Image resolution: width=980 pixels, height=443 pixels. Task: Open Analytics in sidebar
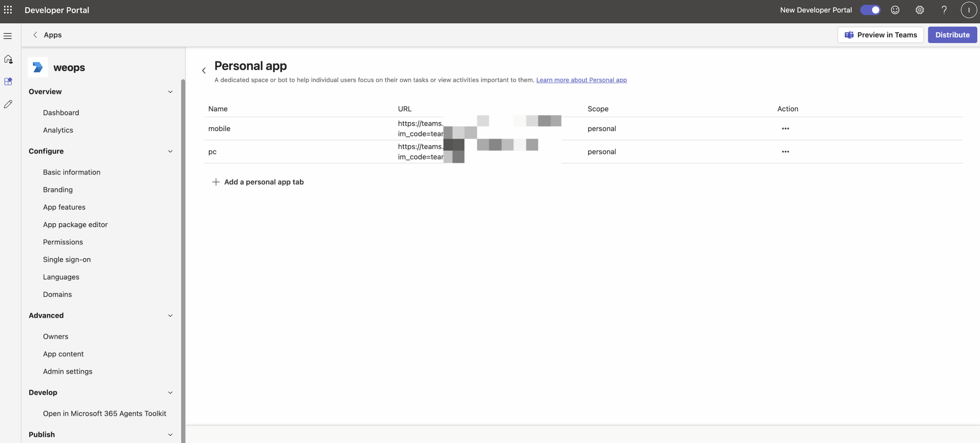point(58,130)
